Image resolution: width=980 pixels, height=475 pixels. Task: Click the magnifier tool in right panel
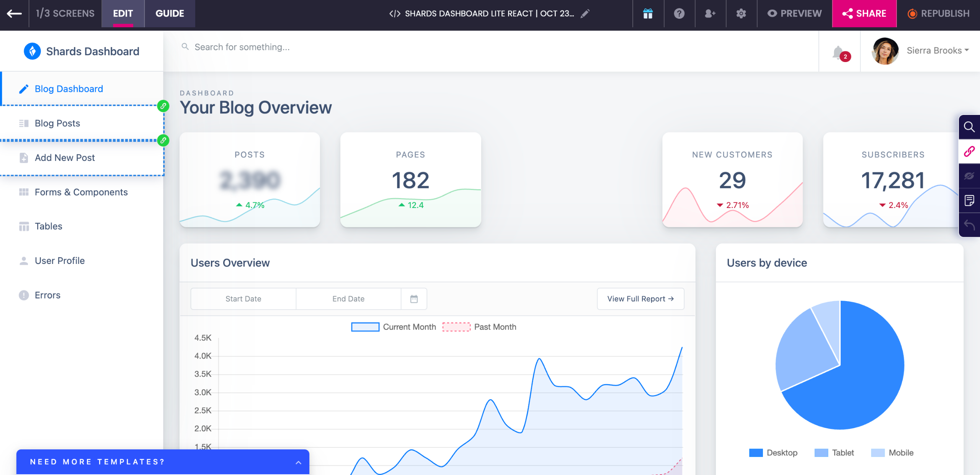[969, 127]
